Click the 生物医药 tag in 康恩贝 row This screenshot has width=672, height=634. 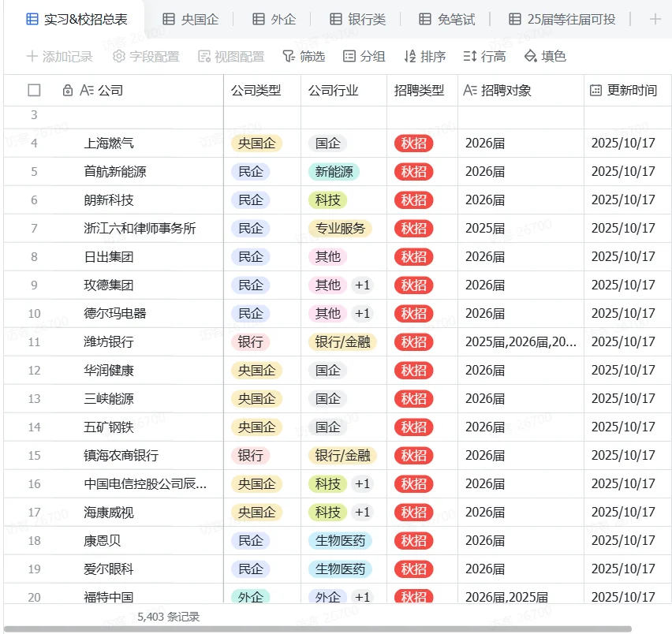pyautogui.click(x=340, y=541)
